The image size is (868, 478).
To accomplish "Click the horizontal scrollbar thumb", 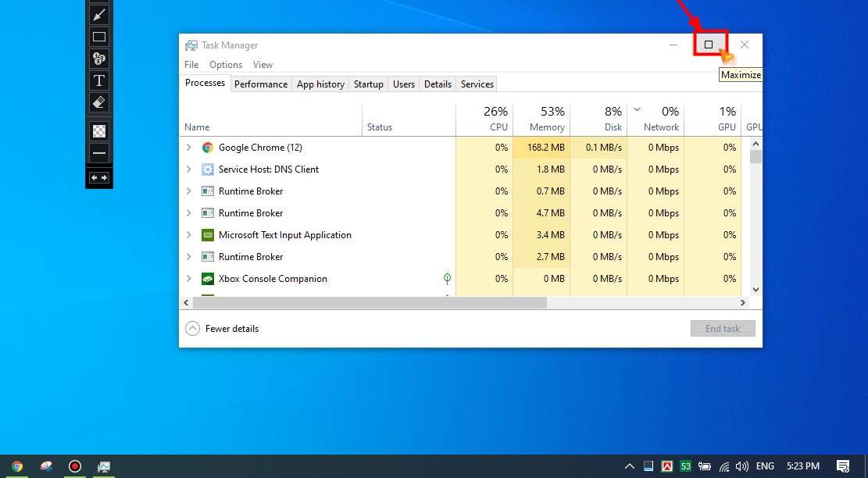I will click(370, 303).
